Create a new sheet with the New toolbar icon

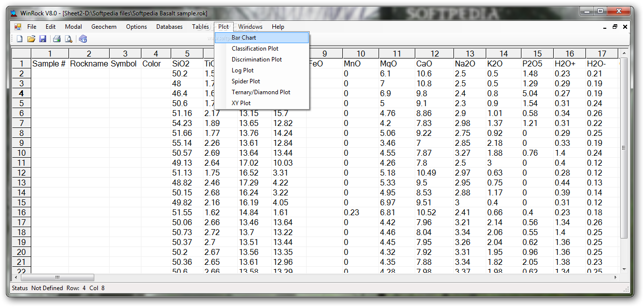click(19, 39)
